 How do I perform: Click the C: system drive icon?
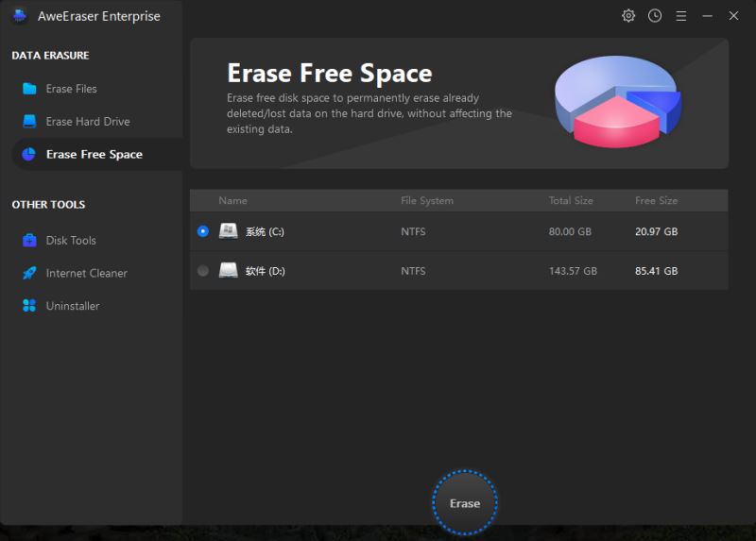(x=228, y=230)
